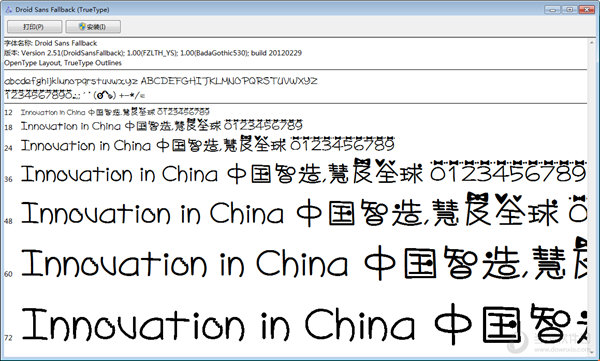
Task: Click the 打印(P) print button
Action: point(34,27)
